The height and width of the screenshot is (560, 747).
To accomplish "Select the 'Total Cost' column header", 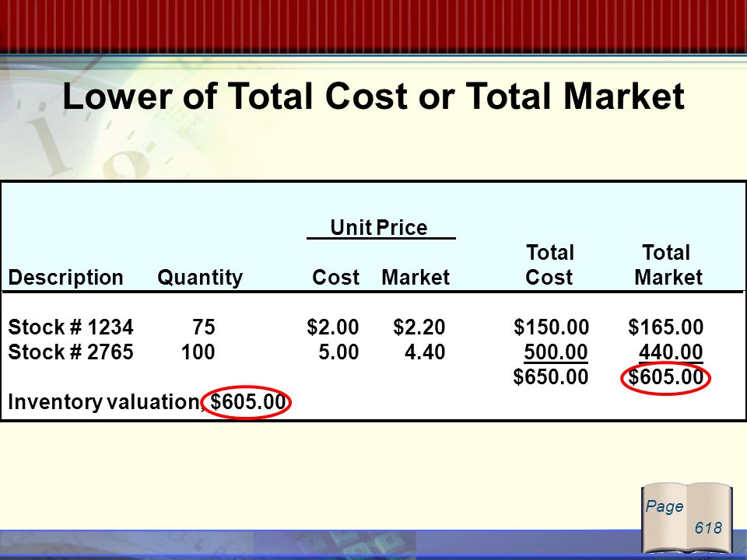I will point(550,264).
